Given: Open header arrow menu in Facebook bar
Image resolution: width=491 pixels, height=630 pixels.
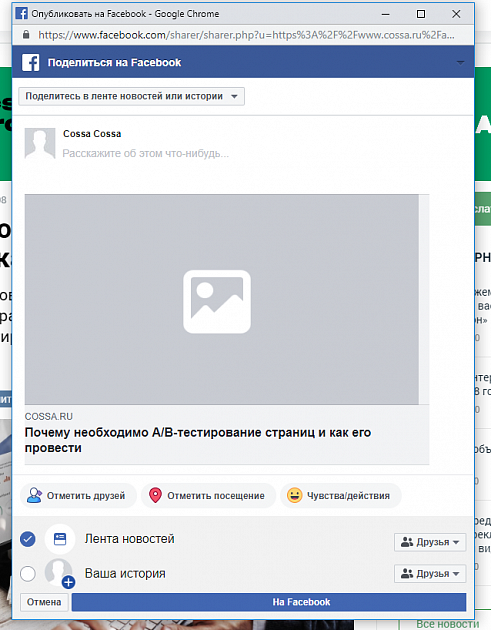Looking at the screenshot, I should [x=460, y=63].
